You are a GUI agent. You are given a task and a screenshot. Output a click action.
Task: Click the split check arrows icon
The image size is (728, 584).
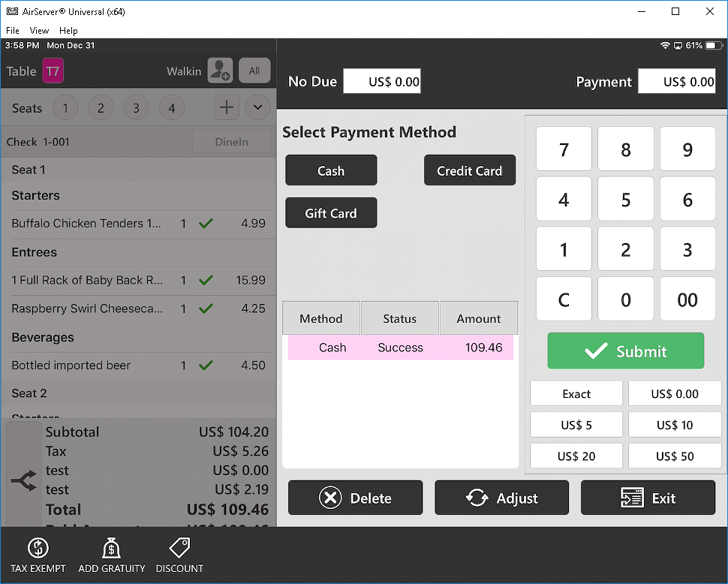click(24, 481)
